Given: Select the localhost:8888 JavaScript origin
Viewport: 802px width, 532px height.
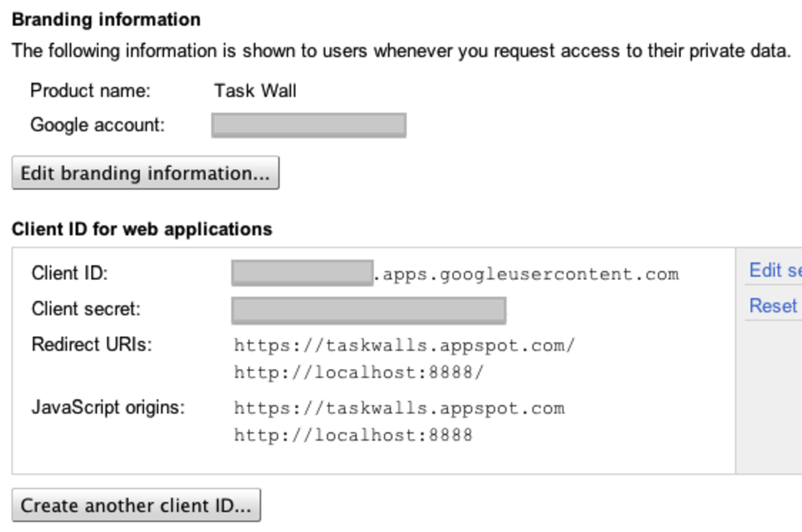Looking at the screenshot, I should click(x=353, y=436).
